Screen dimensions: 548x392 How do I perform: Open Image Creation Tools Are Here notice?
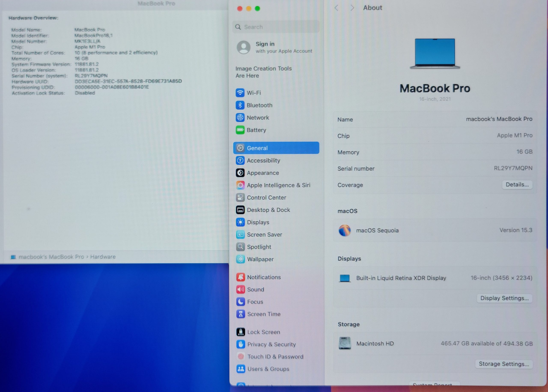(263, 72)
